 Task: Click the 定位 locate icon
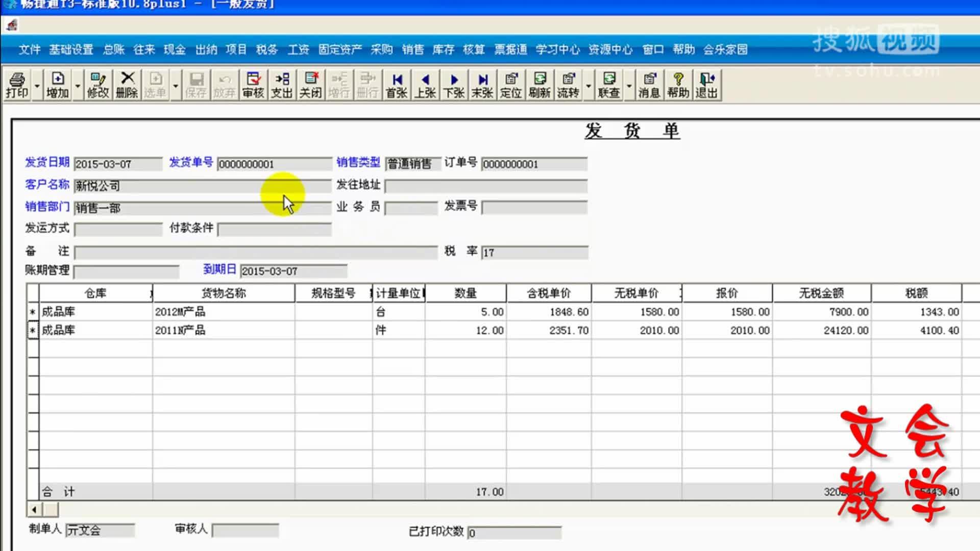[x=510, y=85]
